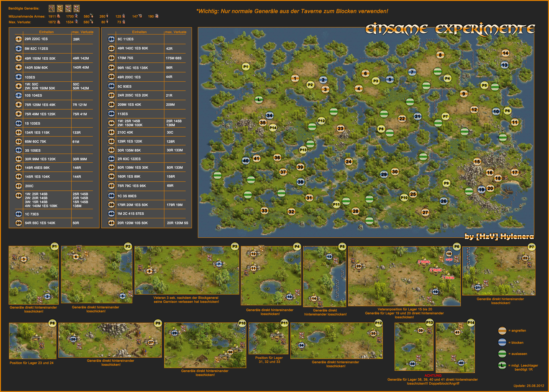Select the green L leech camp marker on main map
The height and width of the screenshot is (392, 549).
[x=259, y=100]
